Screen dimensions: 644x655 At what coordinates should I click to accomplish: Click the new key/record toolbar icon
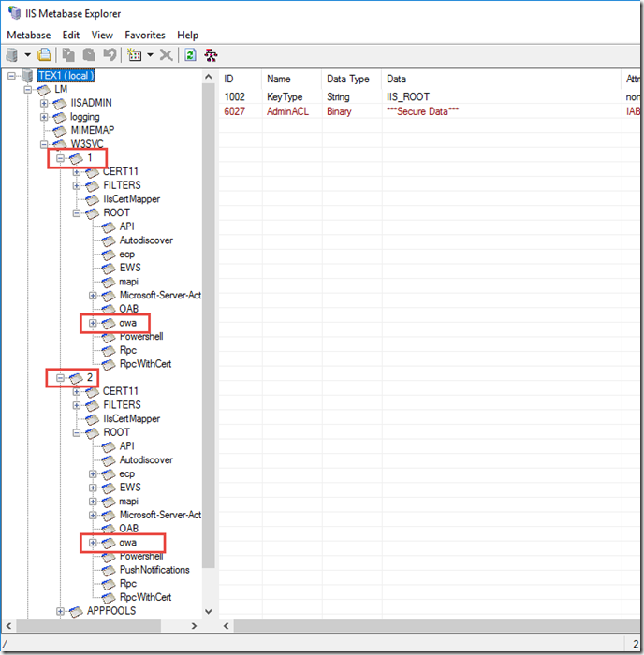[134, 55]
